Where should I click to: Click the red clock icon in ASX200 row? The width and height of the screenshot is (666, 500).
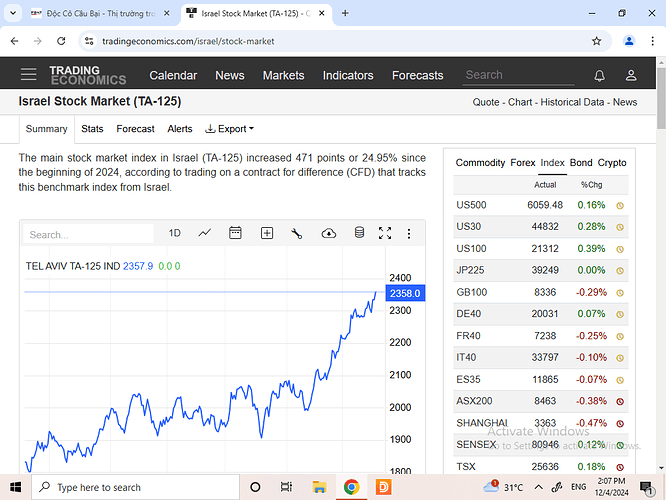(620, 401)
